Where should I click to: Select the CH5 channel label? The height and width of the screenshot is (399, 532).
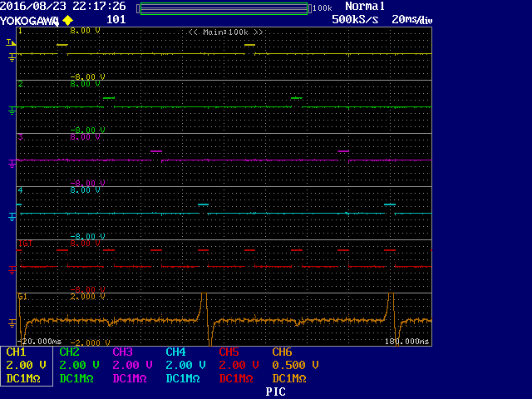tap(229, 352)
